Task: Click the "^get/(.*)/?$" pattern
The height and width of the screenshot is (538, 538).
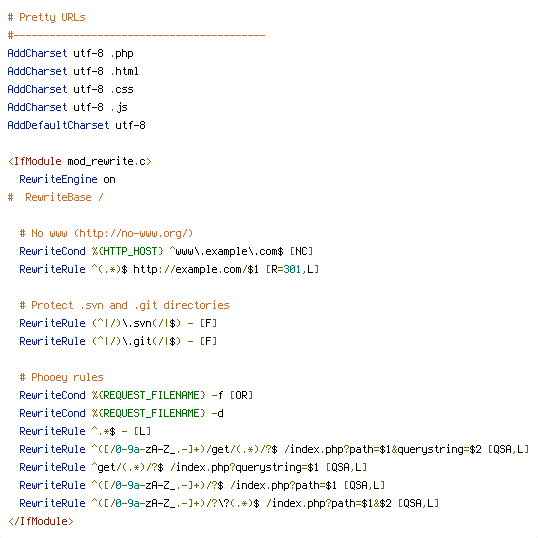Action: tap(127, 467)
